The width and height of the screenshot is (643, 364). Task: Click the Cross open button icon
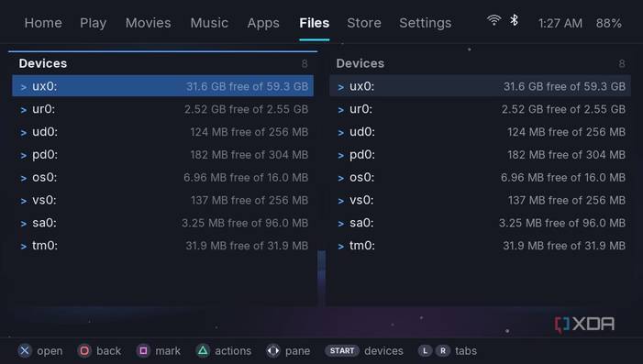click(25, 351)
